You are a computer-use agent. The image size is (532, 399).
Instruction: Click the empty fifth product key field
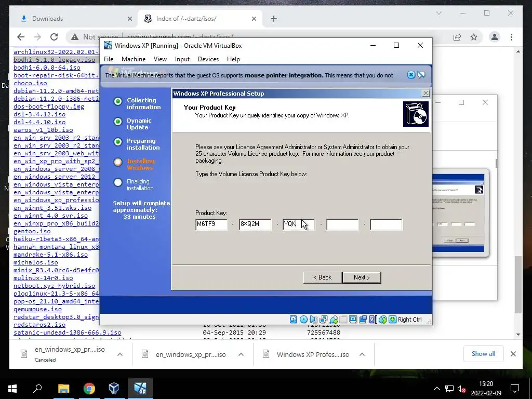click(386, 224)
